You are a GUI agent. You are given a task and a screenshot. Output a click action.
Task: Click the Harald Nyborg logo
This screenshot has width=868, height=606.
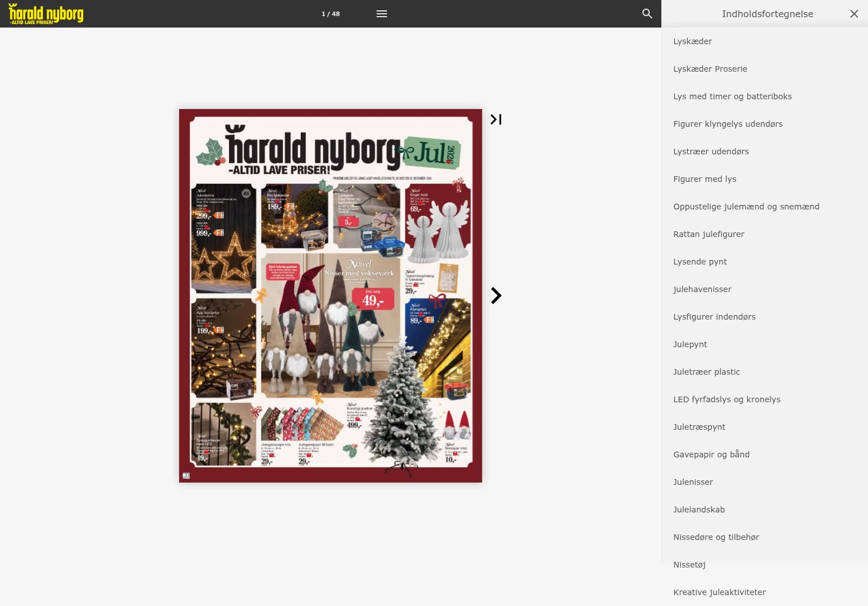coord(46,14)
